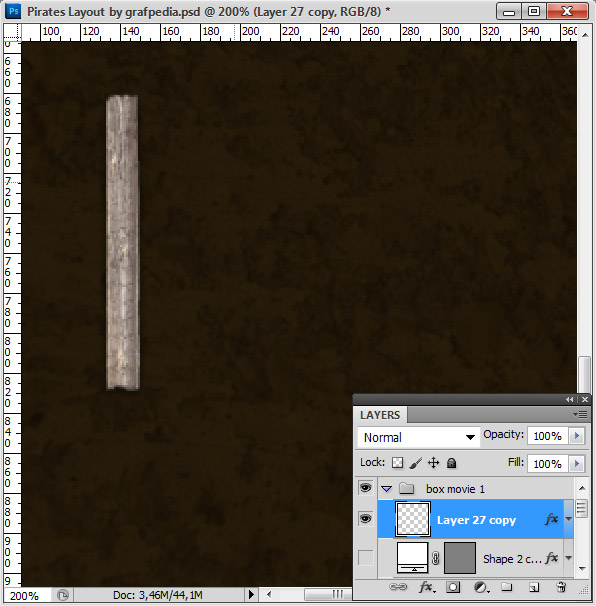Create a new layer
Screen dimensions: 596x606
click(x=534, y=587)
